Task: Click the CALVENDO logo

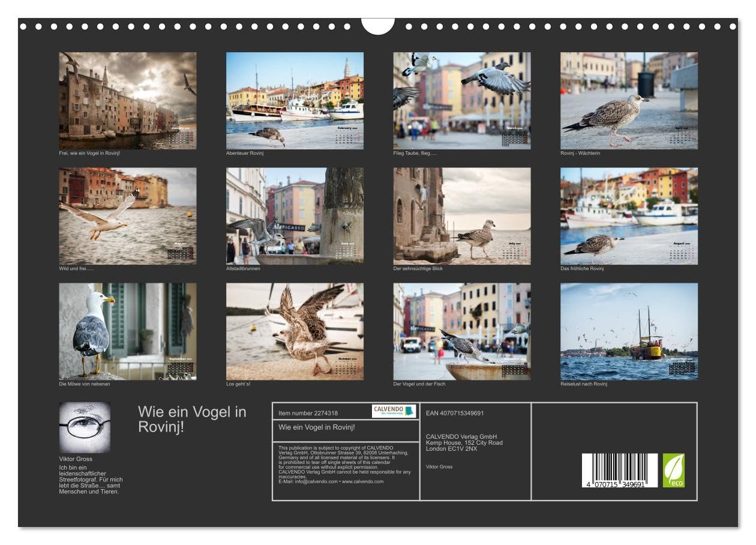Action: point(394,411)
